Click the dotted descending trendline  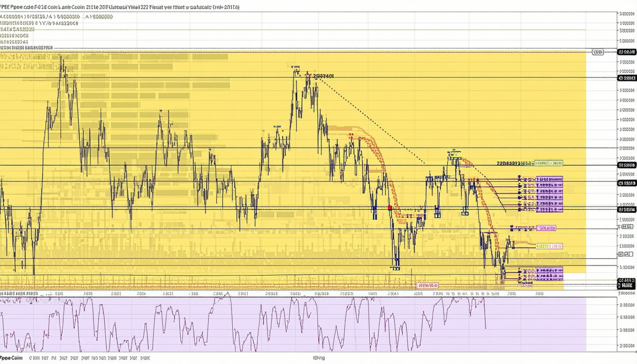[x=370, y=118]
